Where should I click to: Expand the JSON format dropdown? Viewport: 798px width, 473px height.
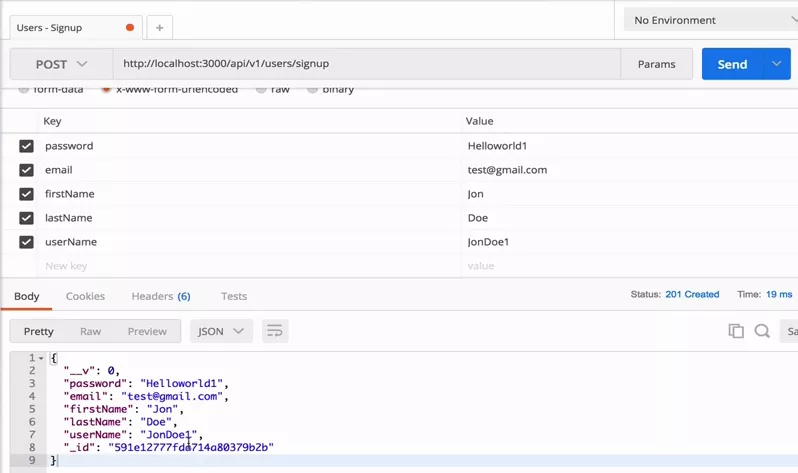pyautogui.click(x=221, y=331)
